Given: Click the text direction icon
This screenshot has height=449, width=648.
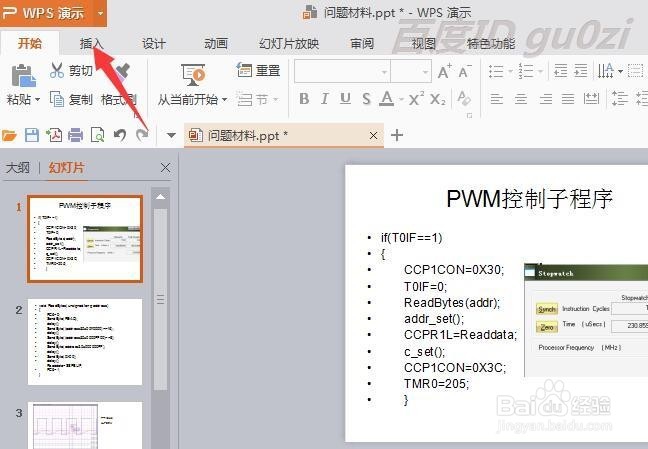Looking at the screenshot, I should click(605, 71).
